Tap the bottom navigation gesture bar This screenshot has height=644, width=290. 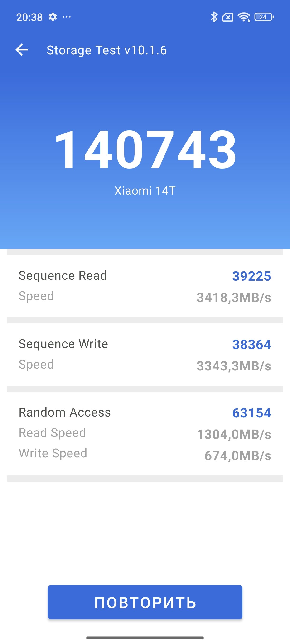145,638
